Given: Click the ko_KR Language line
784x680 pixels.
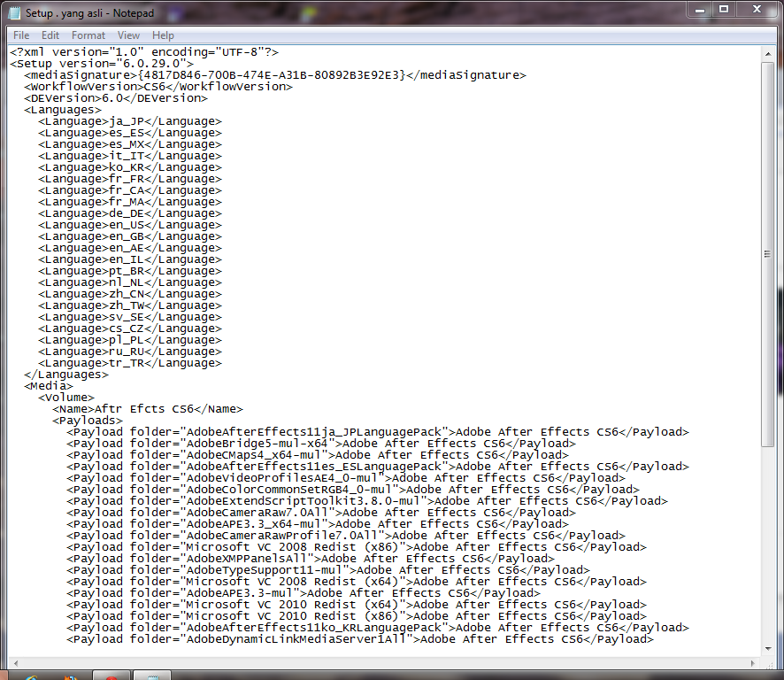Looking at the screenshot, I should point(130,167).
